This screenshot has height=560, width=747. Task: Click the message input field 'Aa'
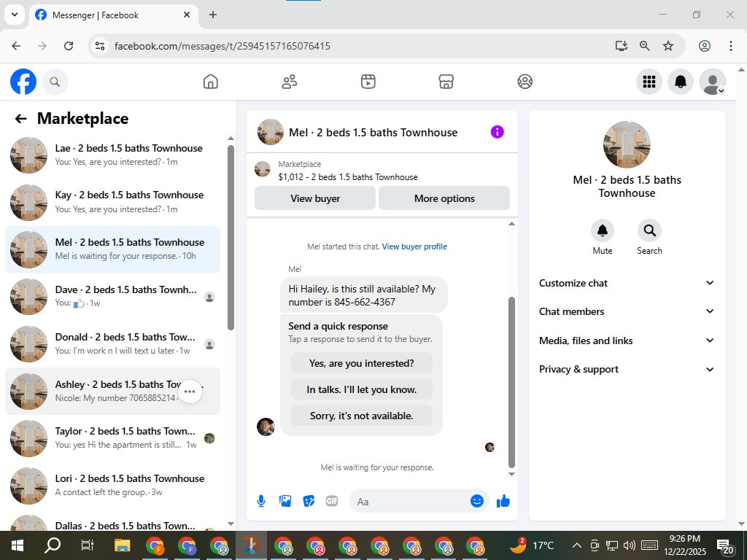click(410, 501)
